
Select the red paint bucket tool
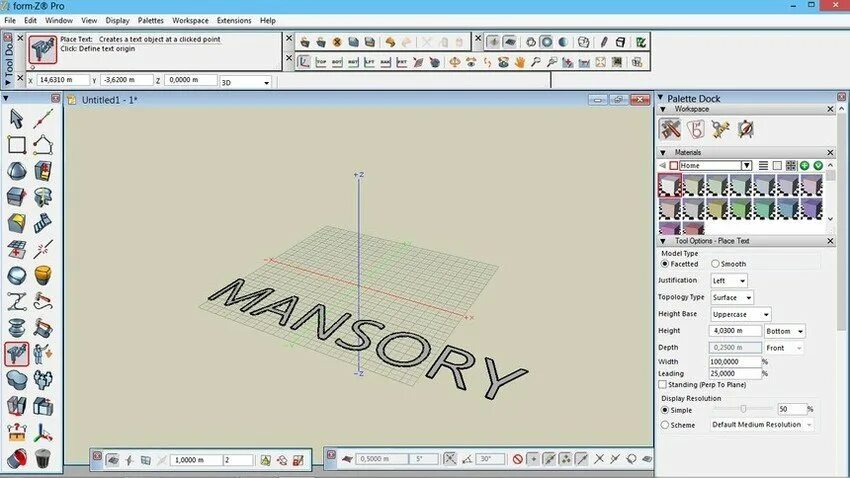click(x=16, y=458)
